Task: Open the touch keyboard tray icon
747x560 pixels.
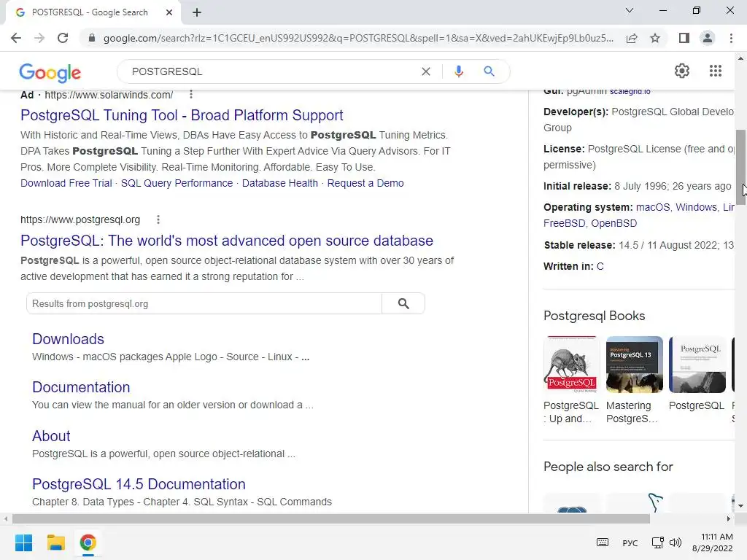Action: pos(602,542)
